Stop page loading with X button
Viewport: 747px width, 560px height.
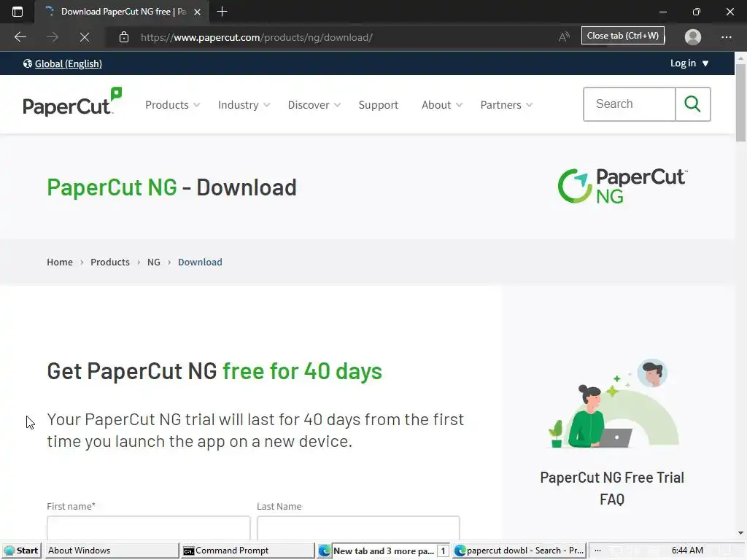point(85,37)
